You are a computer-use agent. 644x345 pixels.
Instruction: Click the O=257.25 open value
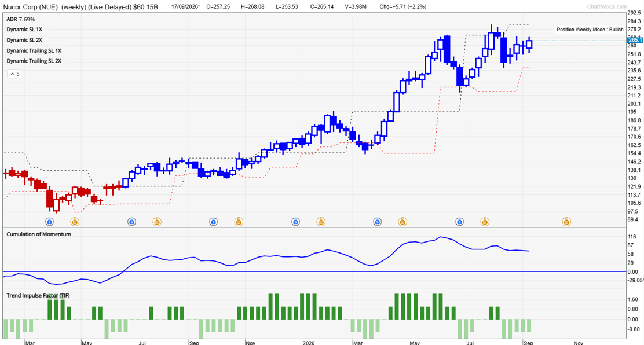pyautogui.click(x=219, y=6)
